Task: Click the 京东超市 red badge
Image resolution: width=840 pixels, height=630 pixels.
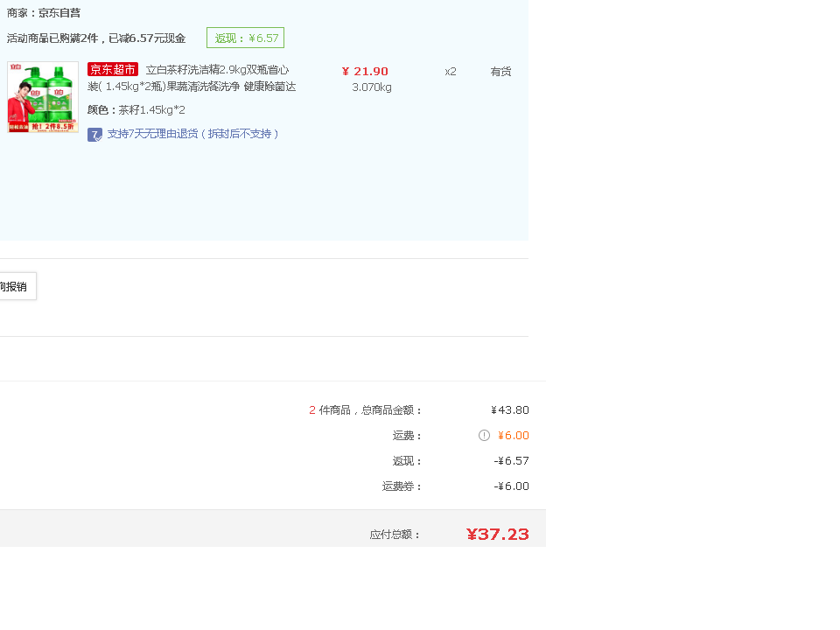Action: pos(113,70)
